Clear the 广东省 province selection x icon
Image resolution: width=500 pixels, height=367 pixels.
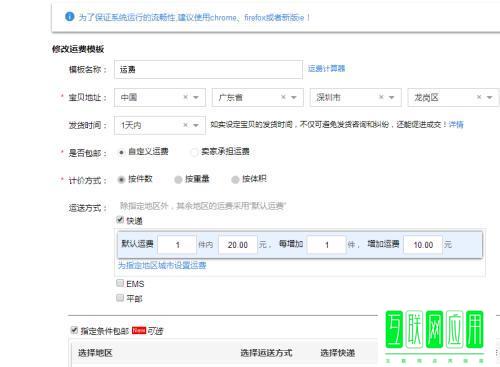[283, 97]
